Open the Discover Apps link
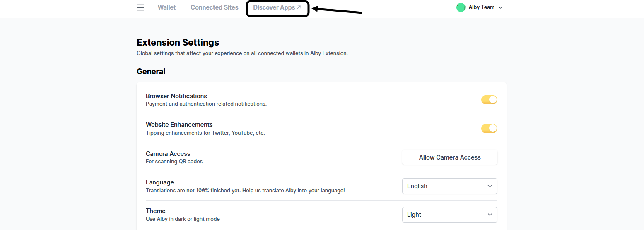This screenshot has height=230, width=644. tap(274, 7)
